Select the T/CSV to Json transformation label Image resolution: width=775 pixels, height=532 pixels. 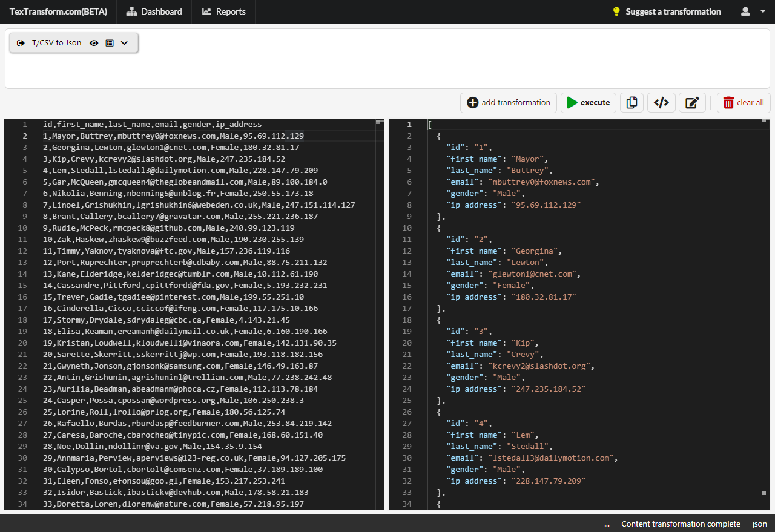(56, 43)
